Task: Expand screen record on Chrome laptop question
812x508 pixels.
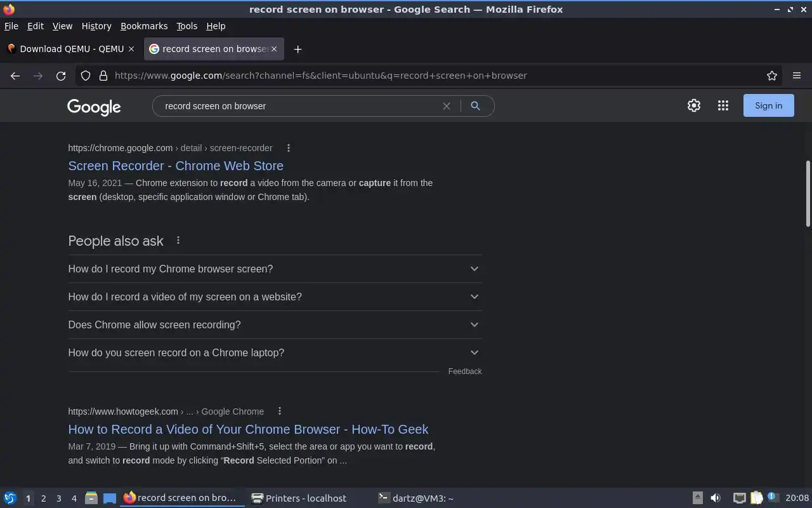Action: [275, 352]
